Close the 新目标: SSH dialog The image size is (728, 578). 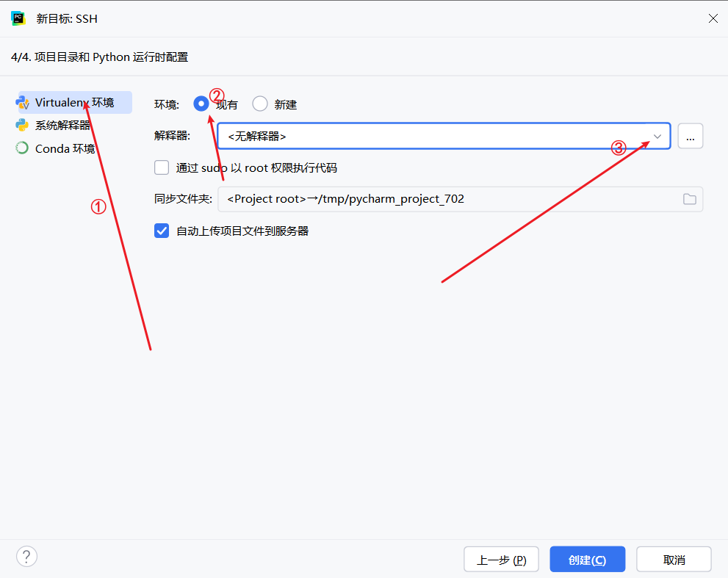coord(713,18)
